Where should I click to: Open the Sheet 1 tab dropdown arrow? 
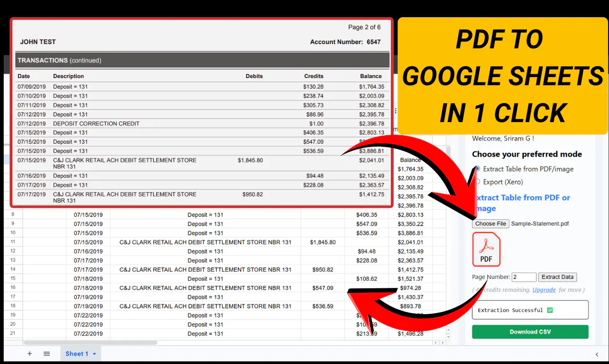click(x=94, y=354)
